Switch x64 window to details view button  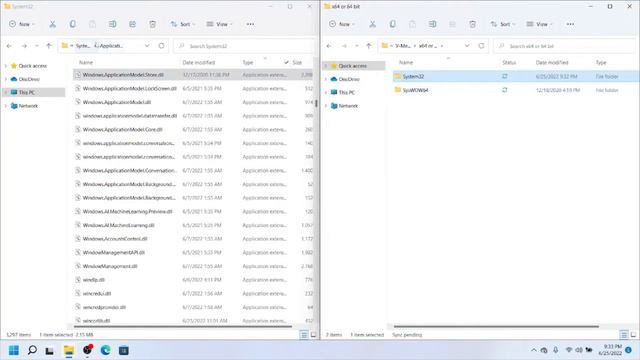click(x=624, y=335)
